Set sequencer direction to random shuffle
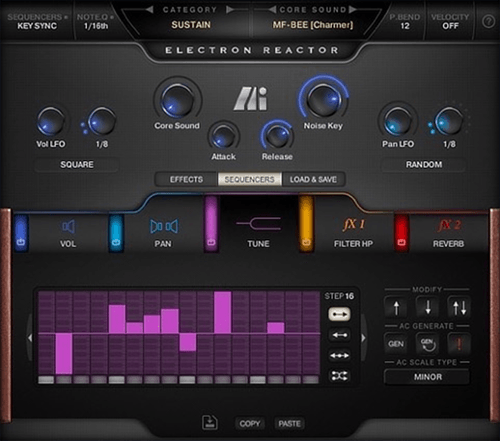Image resolution: width=500 pixels, height=441 pixels. point(339,376)
